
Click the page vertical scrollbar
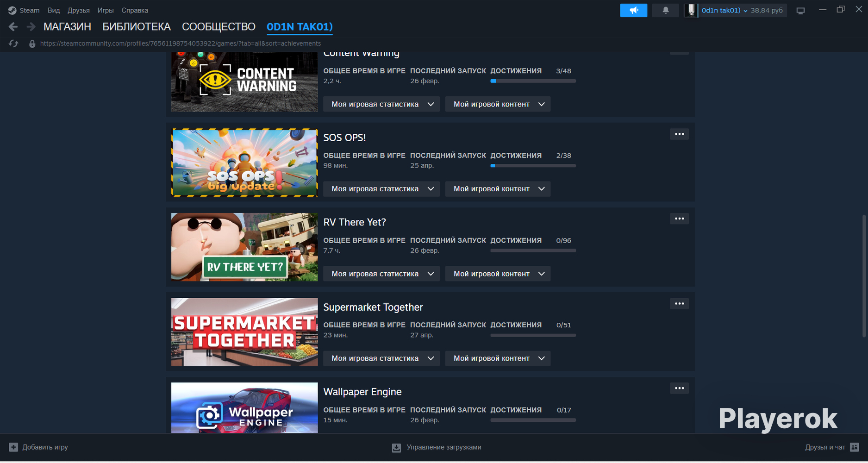tap(864, 276)
